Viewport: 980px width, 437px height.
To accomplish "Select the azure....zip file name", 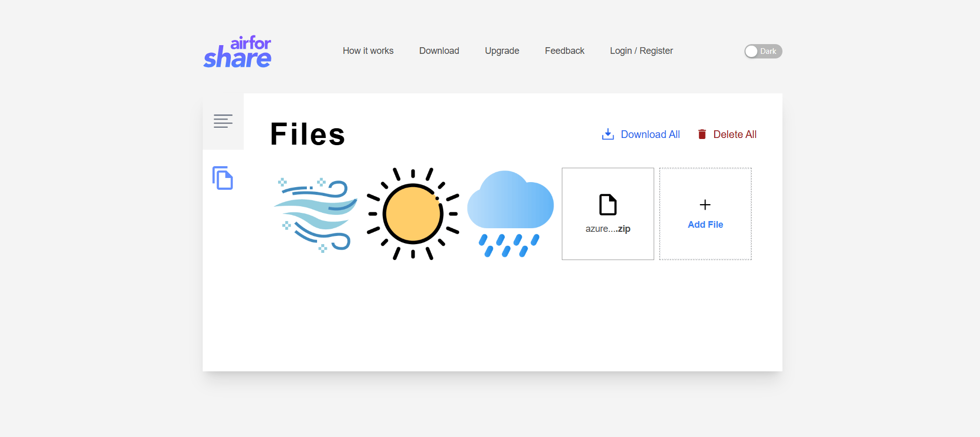I will point(607,229).
